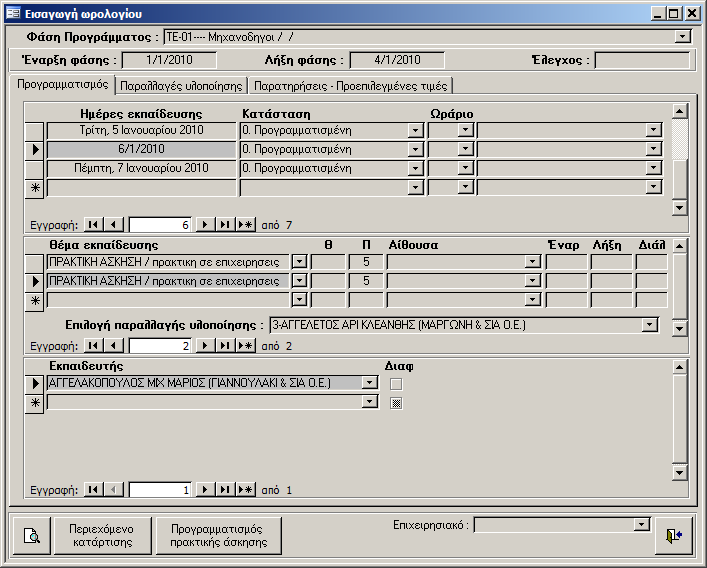Click the exit door icon button
Image resolution: width=707 pixels, height=568 pixels.
click(x=674, y=536)
